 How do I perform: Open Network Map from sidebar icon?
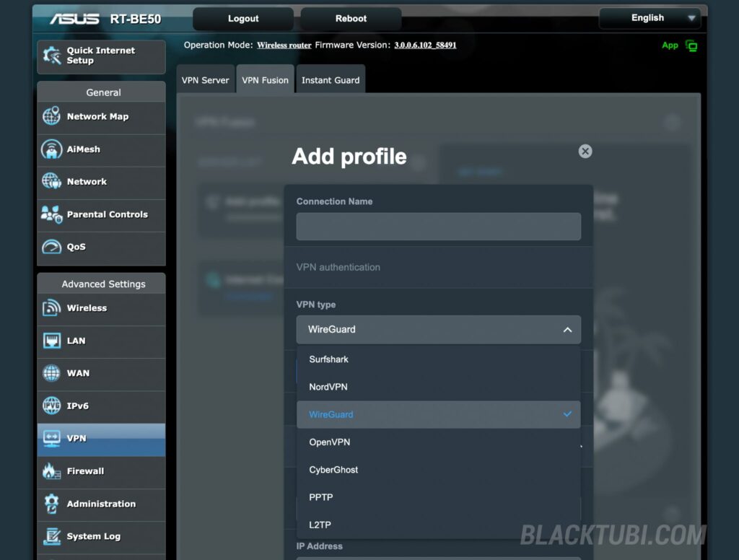pos(52,117)
